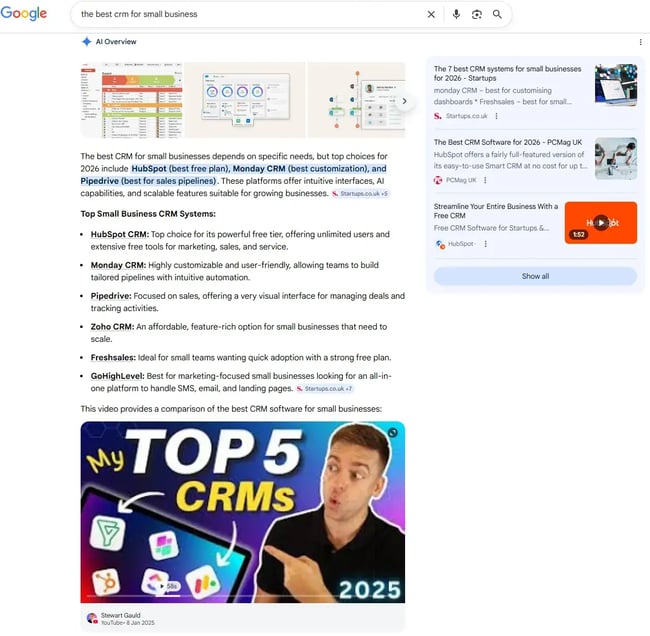Click the Freshsales link in list

[113, 357]
